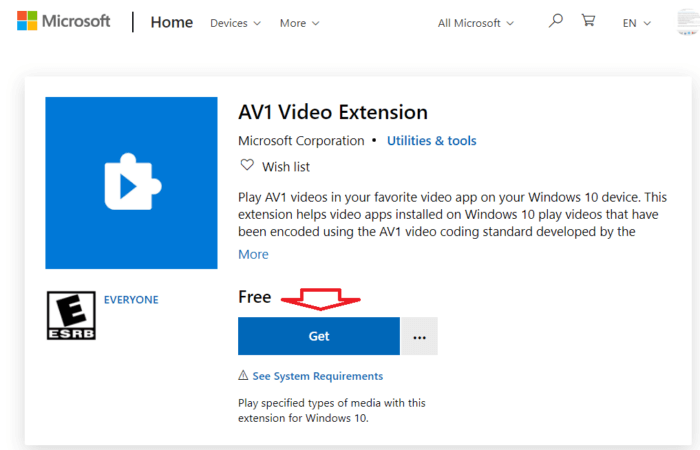
Task: Open the shopping cart
Action: [588, 20]
